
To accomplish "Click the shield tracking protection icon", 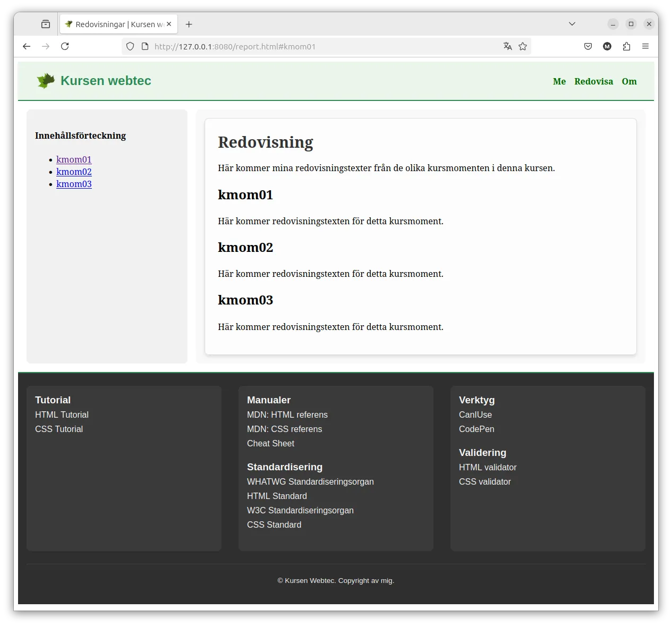I will pyautogui.click(x=130, y=46).
